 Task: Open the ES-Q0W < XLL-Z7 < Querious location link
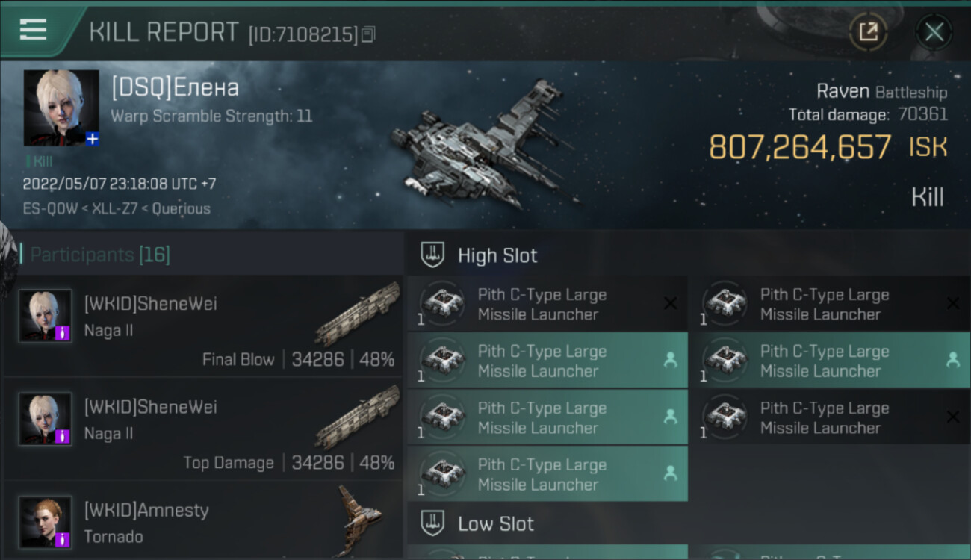[x=117, y=209]
